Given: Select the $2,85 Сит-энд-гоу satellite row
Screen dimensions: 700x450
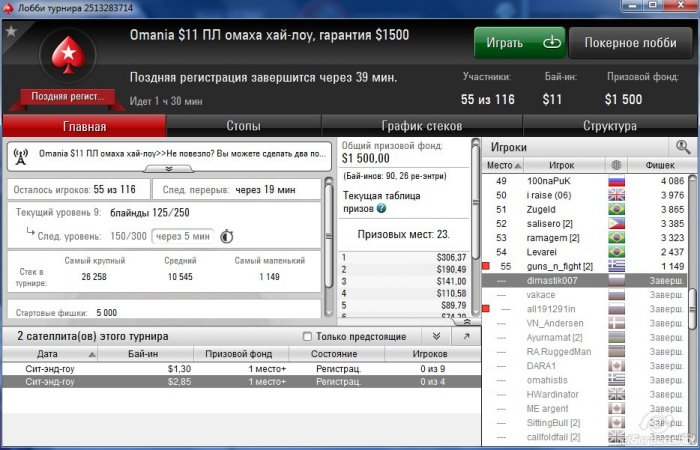Looking at the screenshot, I should point(242,382).
